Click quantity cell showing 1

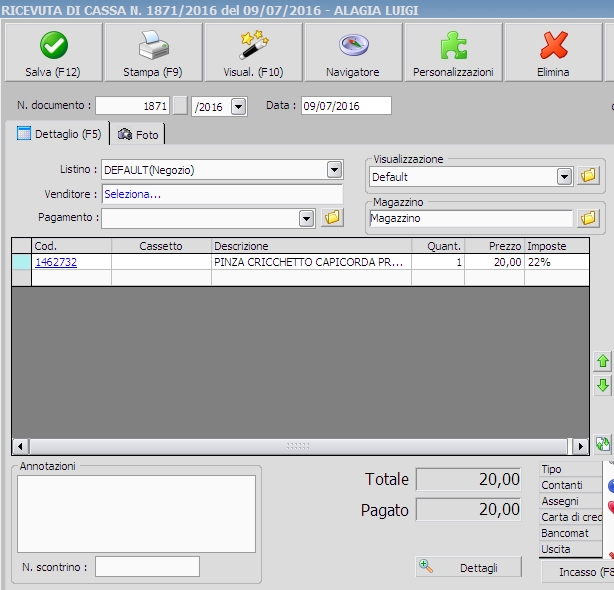(438, 262)
